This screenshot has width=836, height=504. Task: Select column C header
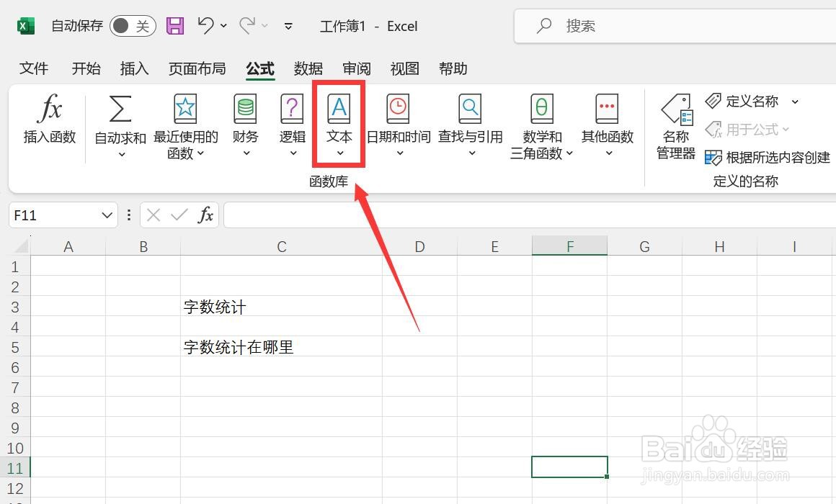pos(282,247)
